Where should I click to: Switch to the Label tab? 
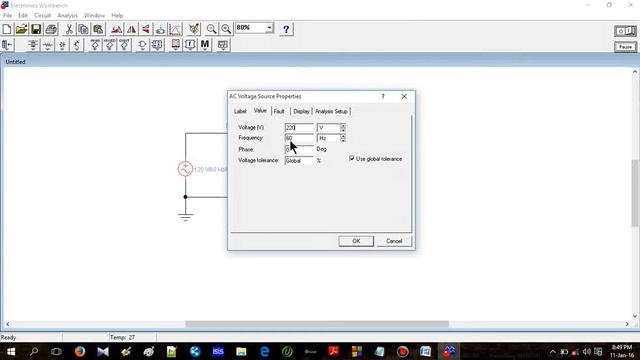tap(240, 111)
